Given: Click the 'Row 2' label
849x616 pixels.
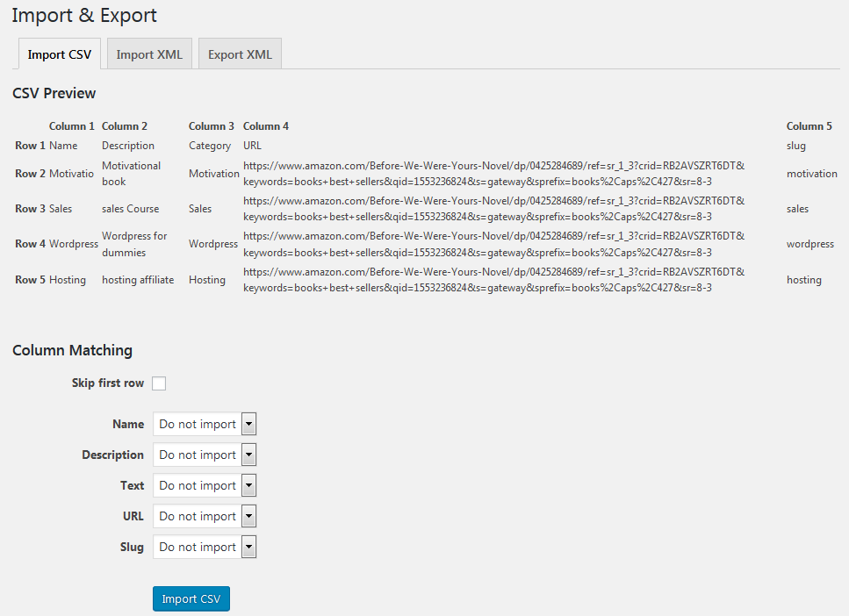Looking at the screenshot, I should tap(31, 173).
